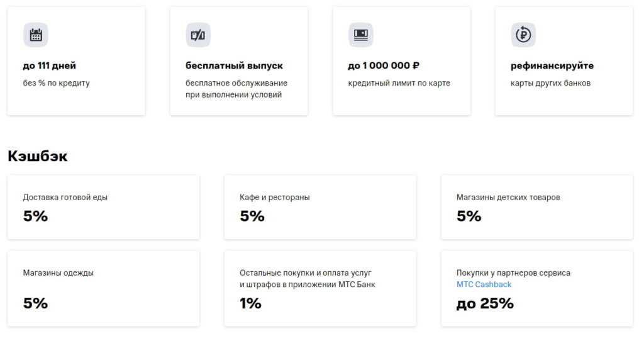Select the 'Магазины детских товаров' cashback card
Screen dimensions: 644x338
[x=537, y=207]
